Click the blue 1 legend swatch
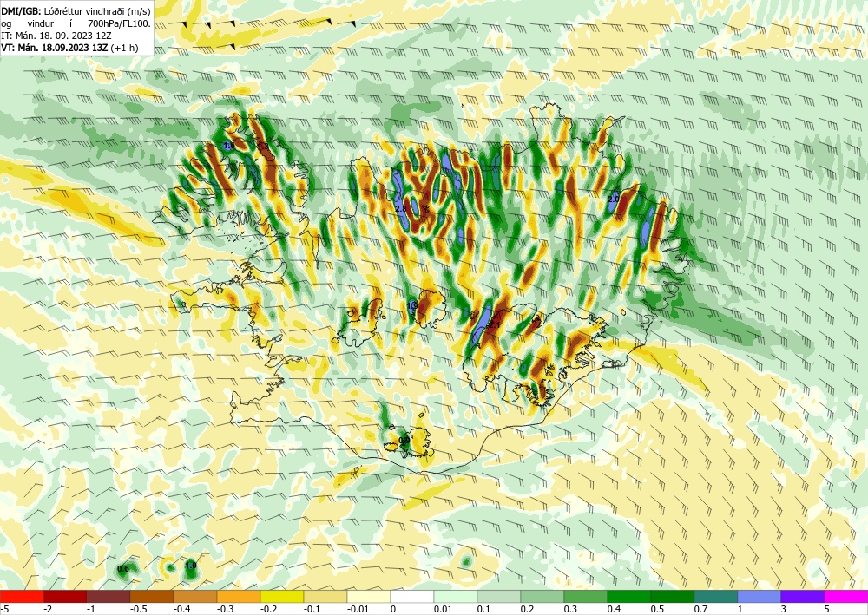Viewport: 868px width, 615px height. click(759, 597)
